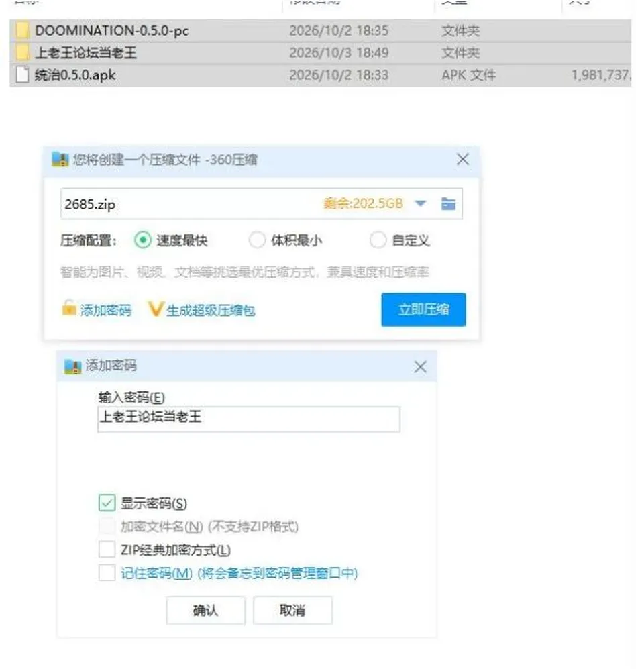This screenshot has height=669, width=644.
Task: Click the 1,981,737 size value
Action: coord(600,75)
